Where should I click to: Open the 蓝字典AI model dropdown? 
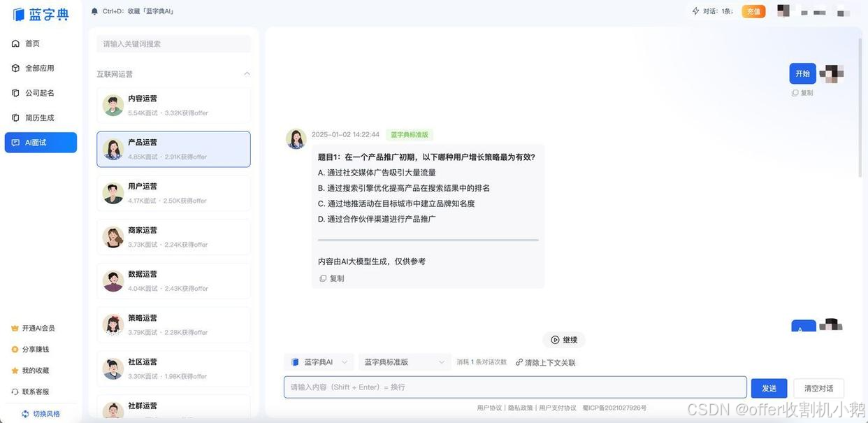319,362
